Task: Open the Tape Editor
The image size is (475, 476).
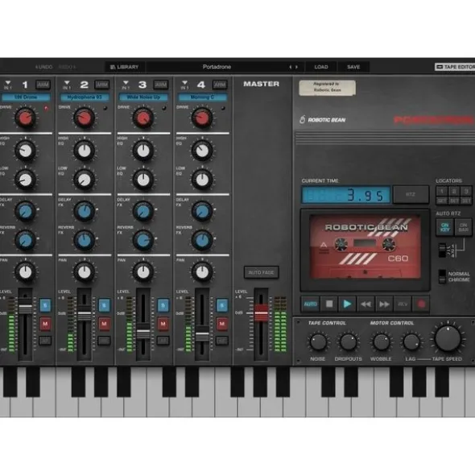Action: pyautogui.click(x=455, y=67)
